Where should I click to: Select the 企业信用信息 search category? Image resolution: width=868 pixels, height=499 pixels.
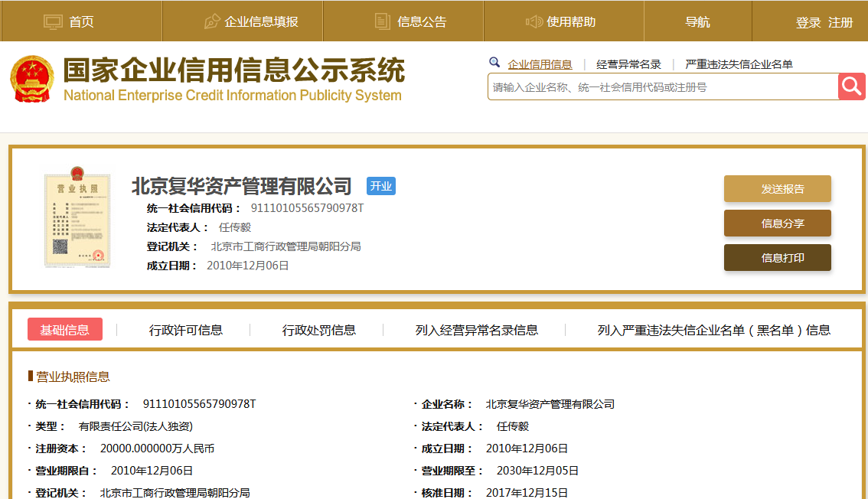click(540, 64)
